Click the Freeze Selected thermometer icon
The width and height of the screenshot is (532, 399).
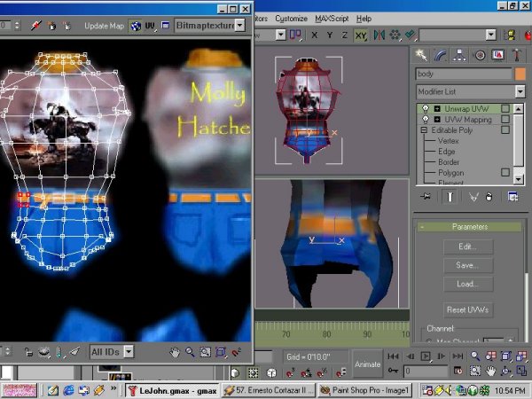tap(59, 352)
